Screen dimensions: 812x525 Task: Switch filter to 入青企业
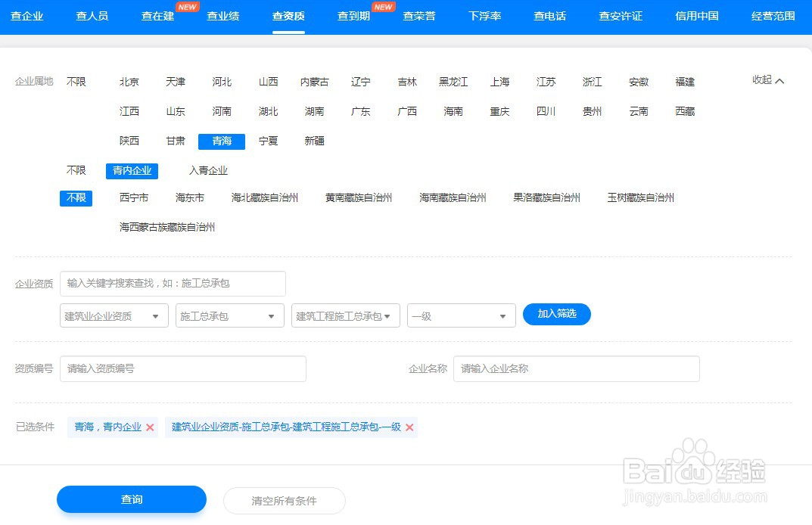[207, 170]
